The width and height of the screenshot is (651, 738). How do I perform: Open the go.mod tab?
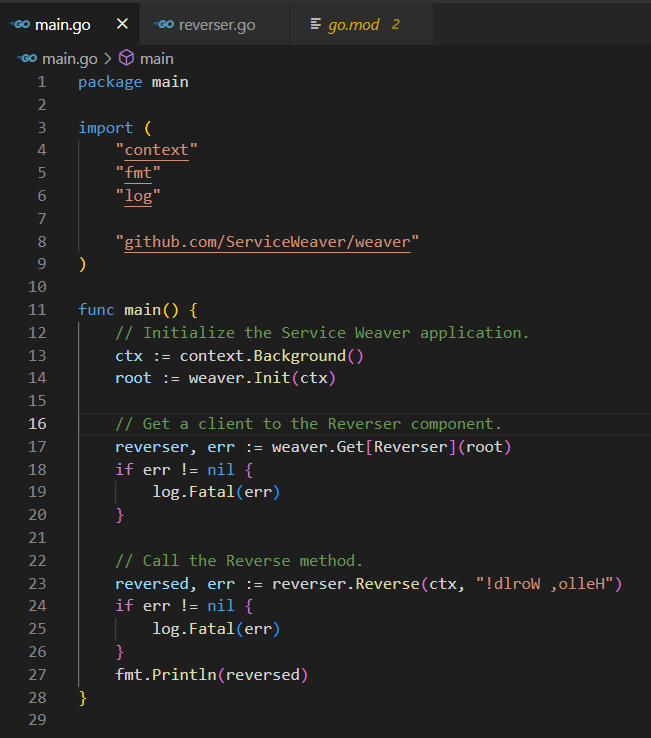353,24
